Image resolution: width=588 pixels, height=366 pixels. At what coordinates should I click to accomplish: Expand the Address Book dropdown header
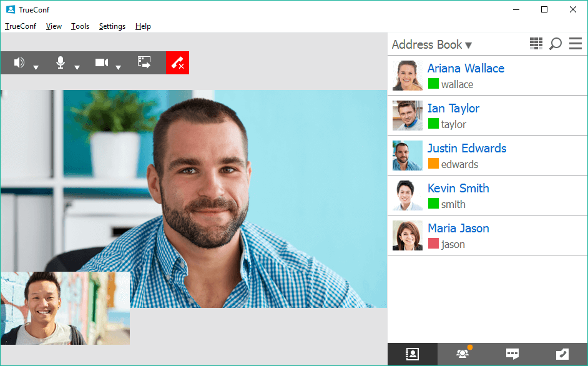point(431,44)
